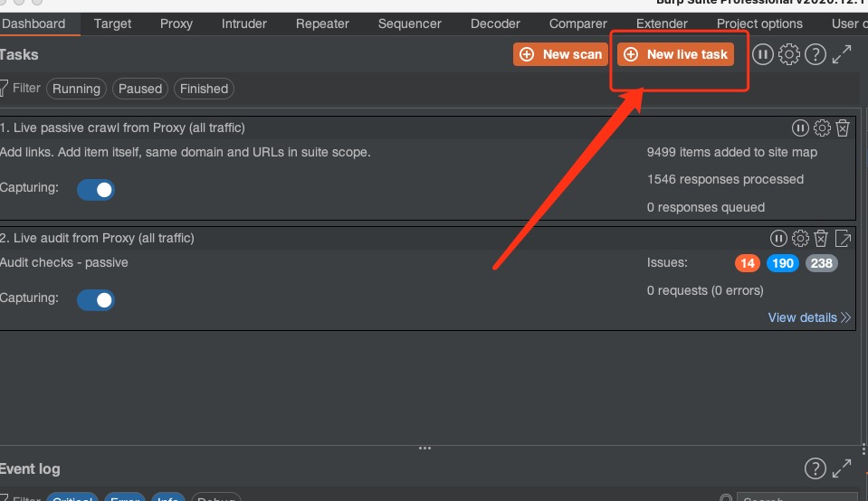Toggle the Debug event log filter
This screenshot has height=501, width=868.
tap(216, 496)
